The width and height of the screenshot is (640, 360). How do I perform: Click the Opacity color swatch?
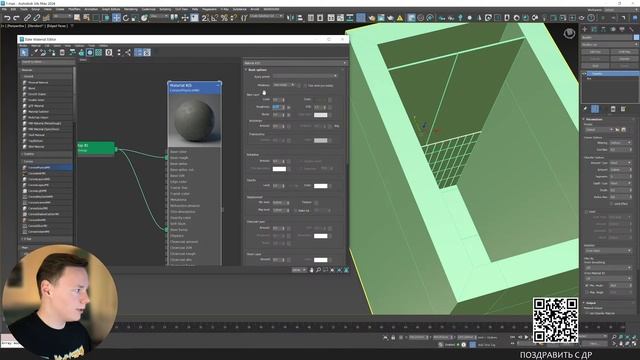[320, 186]
